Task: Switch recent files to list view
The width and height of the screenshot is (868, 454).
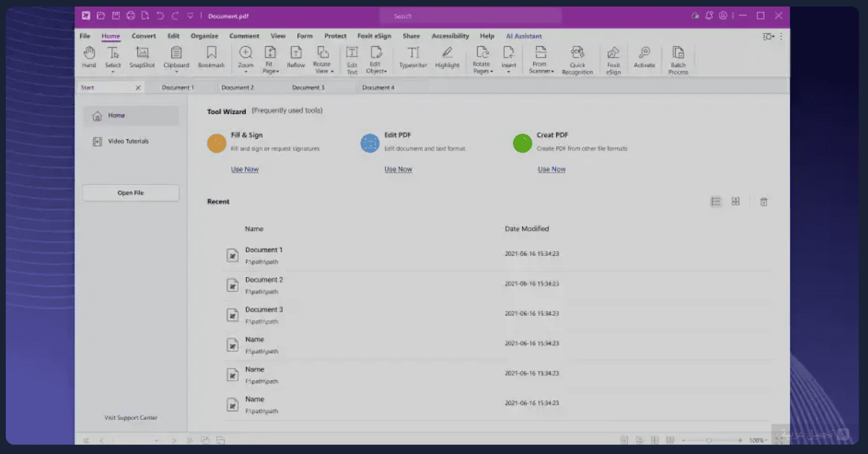Action: 716,202
